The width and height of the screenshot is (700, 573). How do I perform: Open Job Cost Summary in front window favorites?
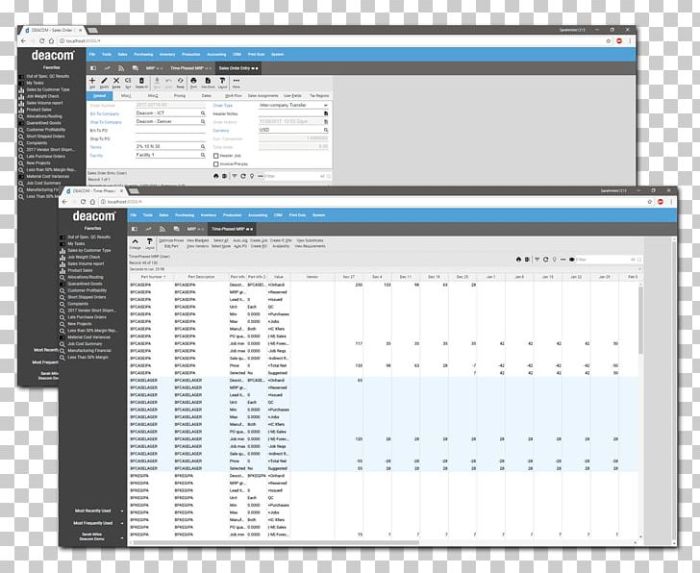click(85, 344)
